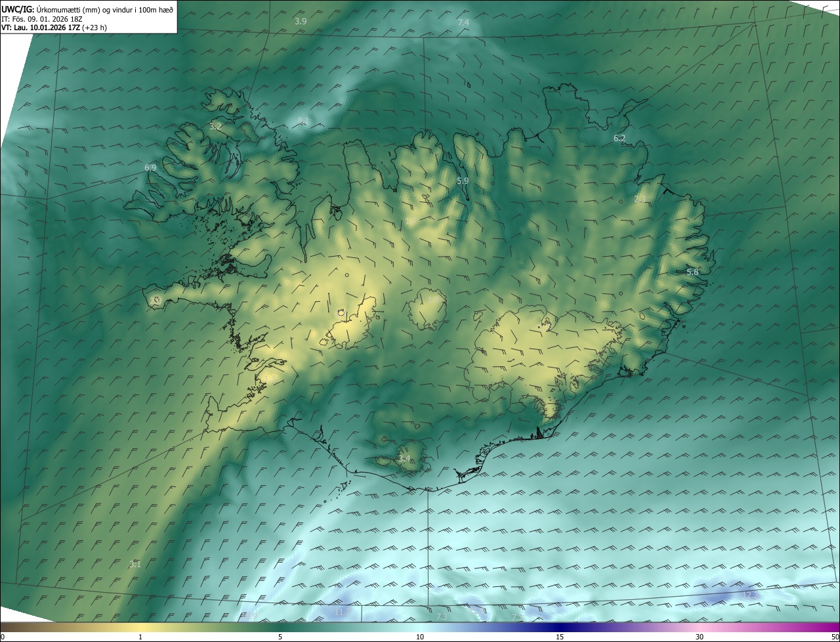Image resolution: width=840 pixels, height=642 pixels.
Task: Click the '0' tick on the color scale
Action: click(x=2, y=637)
